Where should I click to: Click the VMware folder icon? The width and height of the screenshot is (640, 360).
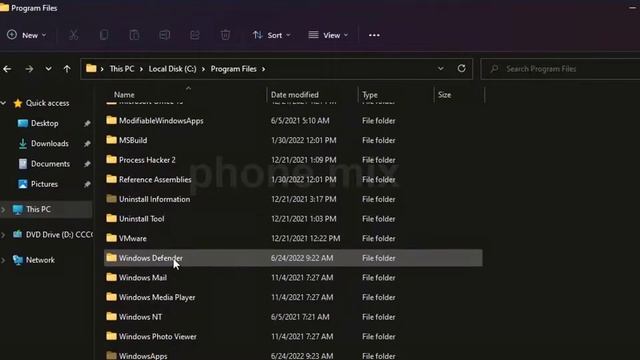point(111,238)
